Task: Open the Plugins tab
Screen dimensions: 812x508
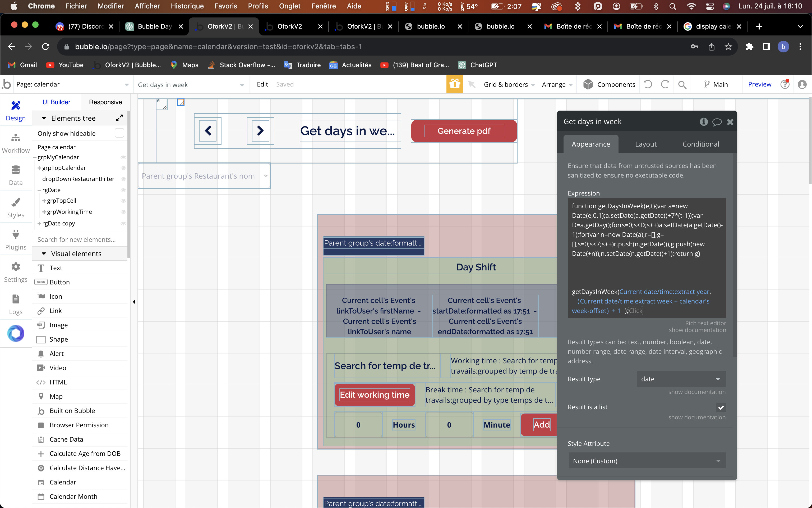Action: [x=16, y=239]
